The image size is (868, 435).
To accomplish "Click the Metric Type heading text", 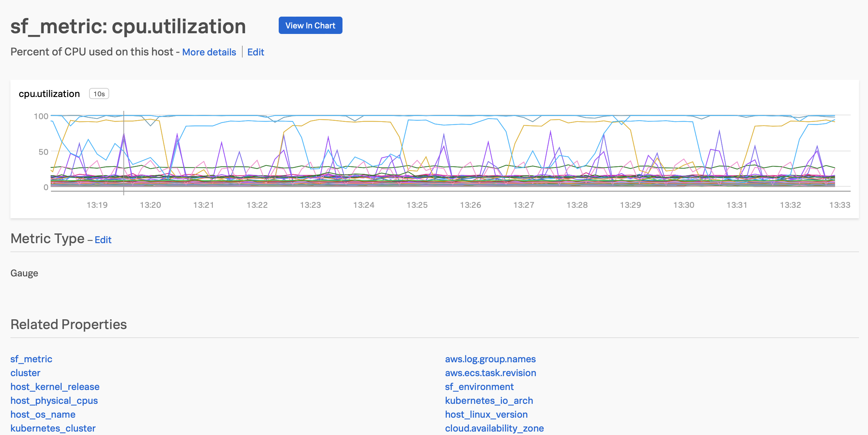I will tap(47, 239).
